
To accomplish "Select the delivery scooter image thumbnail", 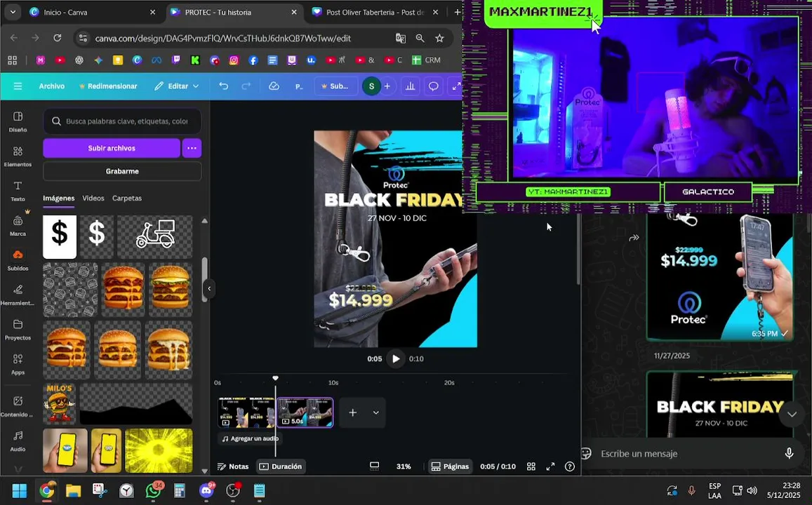I will 155,237.
